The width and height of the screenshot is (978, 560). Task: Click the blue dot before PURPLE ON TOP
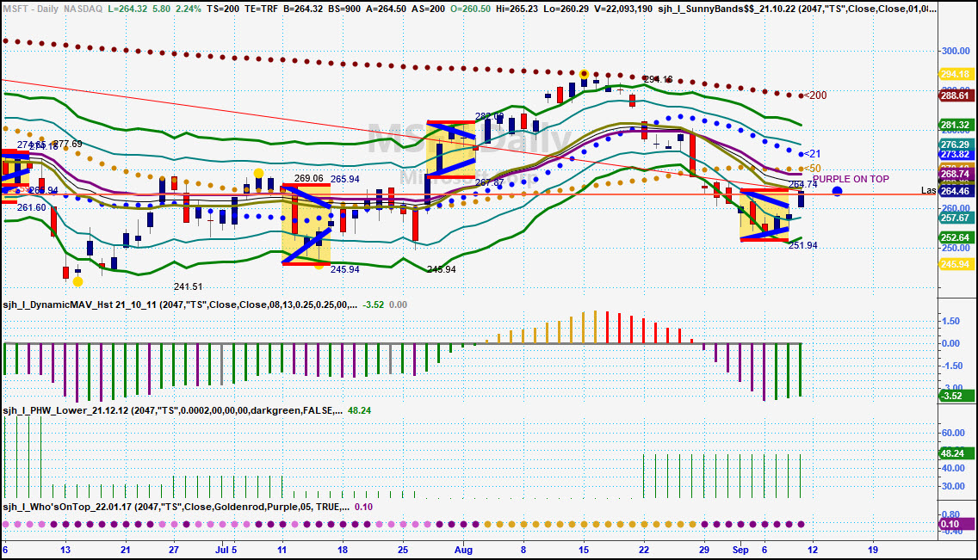click(x=837, y=191)
